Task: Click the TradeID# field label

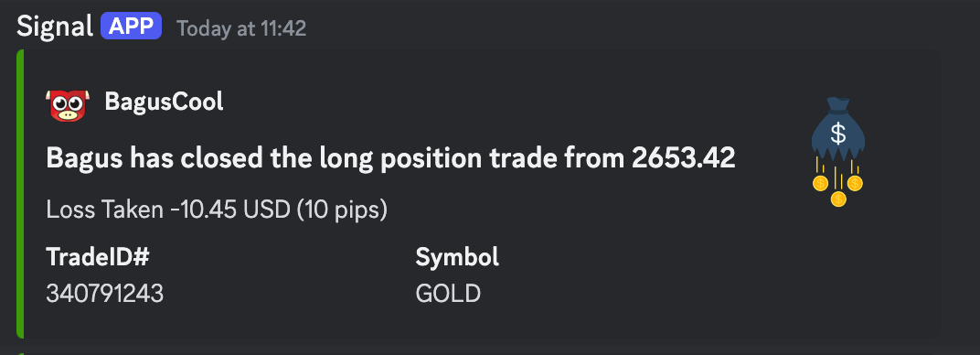Action: [x=98, y=257]
